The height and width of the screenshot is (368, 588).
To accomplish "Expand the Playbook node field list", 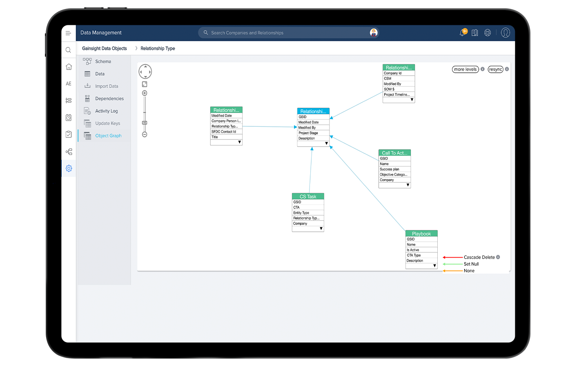I will point(434,266).
